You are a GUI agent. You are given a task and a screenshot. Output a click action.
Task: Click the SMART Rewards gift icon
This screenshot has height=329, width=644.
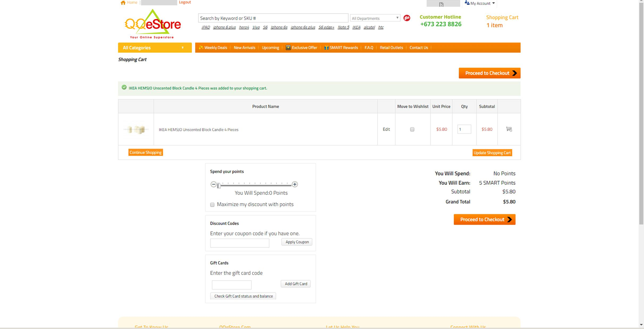click(x=326, y=47)
